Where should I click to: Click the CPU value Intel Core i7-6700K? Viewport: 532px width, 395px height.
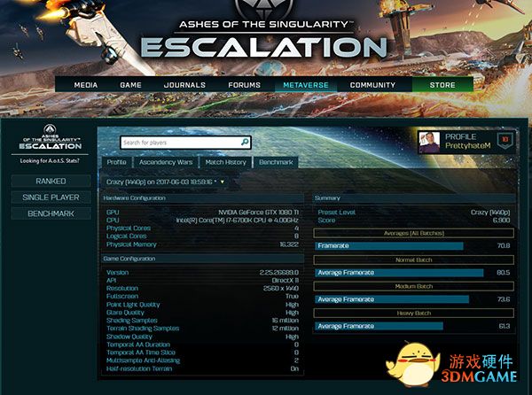click(237, 221)
